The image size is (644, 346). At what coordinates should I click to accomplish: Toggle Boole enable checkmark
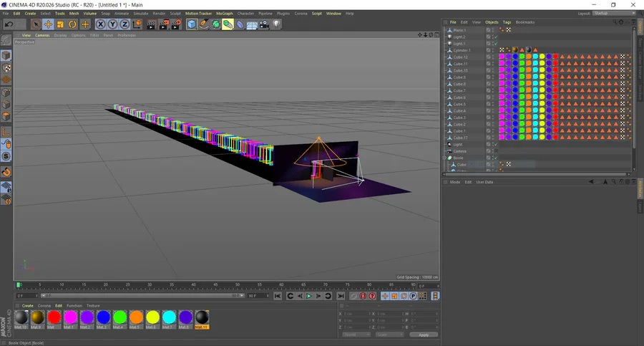coord(496,158)
